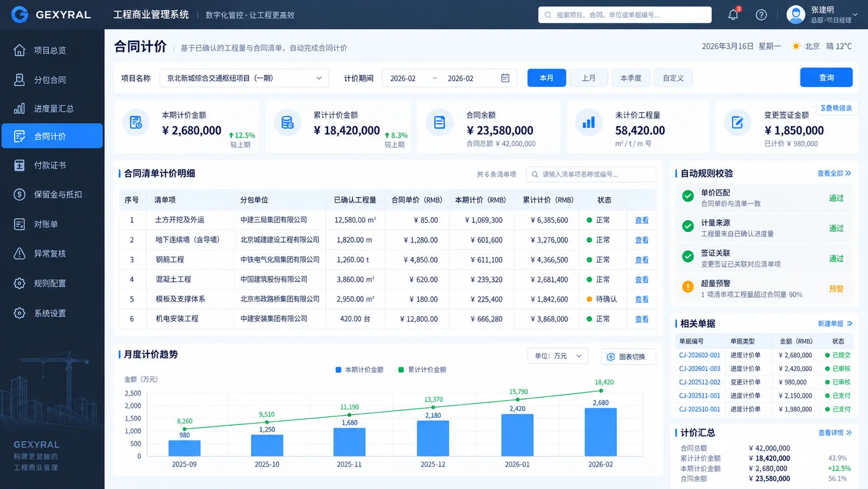Image resolution: width=868 pixels, height=489 pixels.
Task: Click the 系统设置 gear icon
Action: click(19, 313)
